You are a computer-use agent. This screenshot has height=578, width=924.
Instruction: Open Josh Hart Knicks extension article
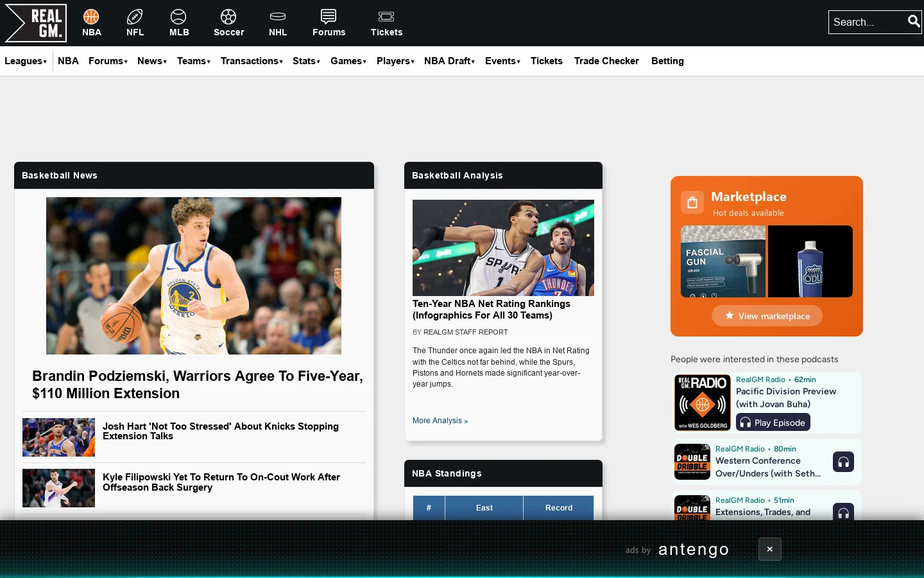click(221, 431)
